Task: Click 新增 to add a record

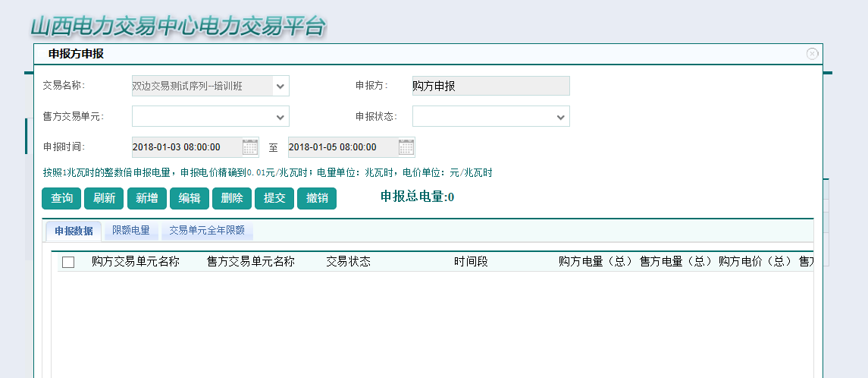Action: coord(147,199)
